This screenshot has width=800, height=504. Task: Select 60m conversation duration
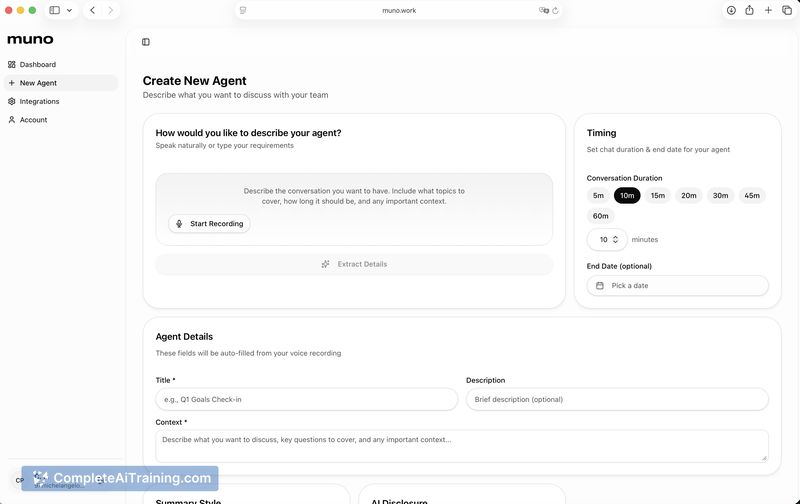click(601, 216)
